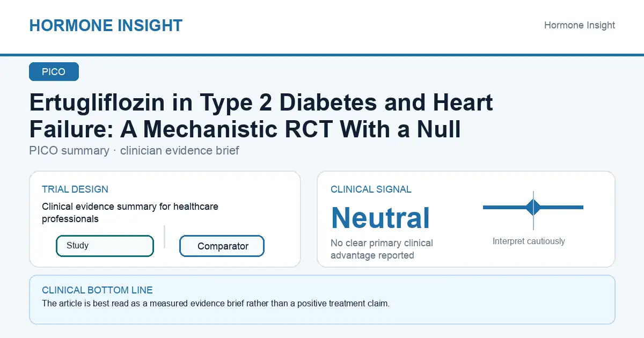Click the CLINICAL BOTTOM LINE heading
The image size is (644, 338).
[97, 290]
